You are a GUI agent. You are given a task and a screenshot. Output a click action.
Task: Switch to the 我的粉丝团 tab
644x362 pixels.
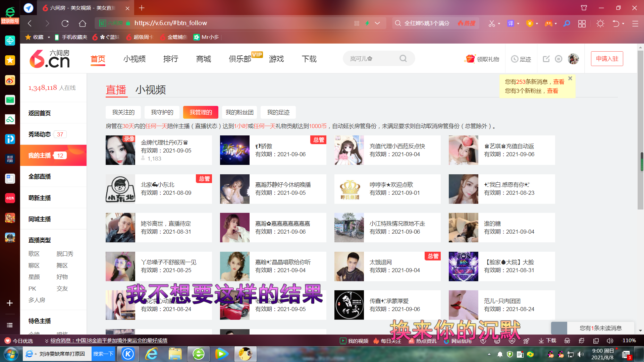[239, 112]
